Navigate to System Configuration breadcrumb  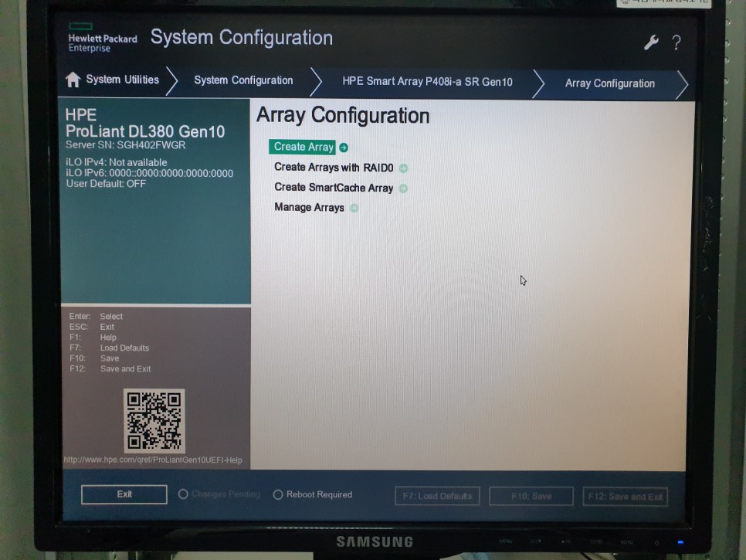243,80
